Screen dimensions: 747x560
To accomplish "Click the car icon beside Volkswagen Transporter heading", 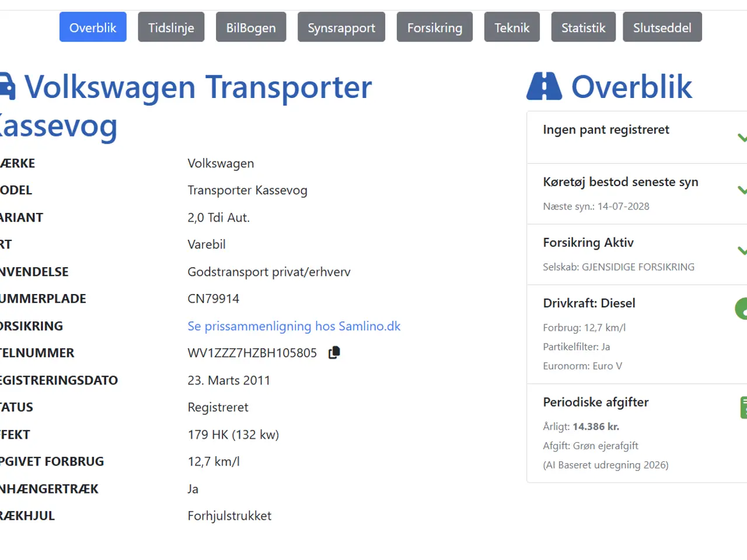I will click(8, 86).
